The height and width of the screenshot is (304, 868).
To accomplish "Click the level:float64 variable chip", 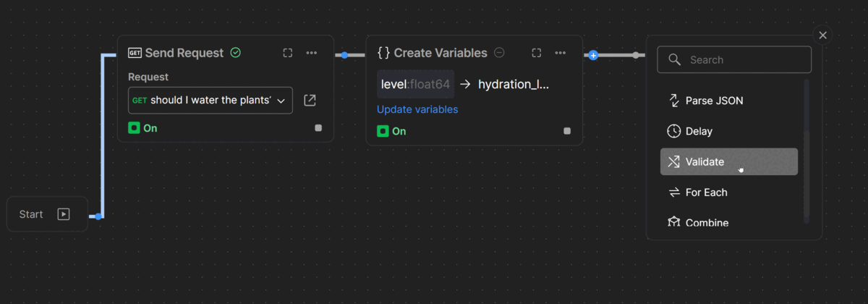I will pos(416,84).
